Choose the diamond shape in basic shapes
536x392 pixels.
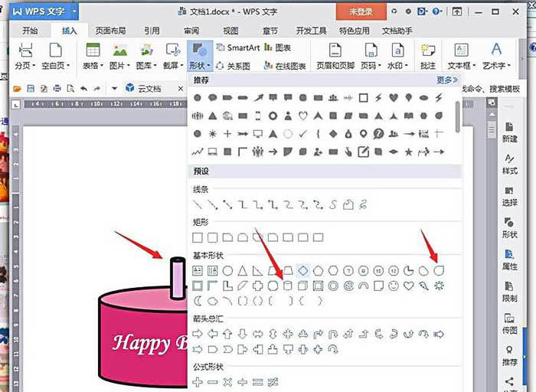[x=303, y=271]
